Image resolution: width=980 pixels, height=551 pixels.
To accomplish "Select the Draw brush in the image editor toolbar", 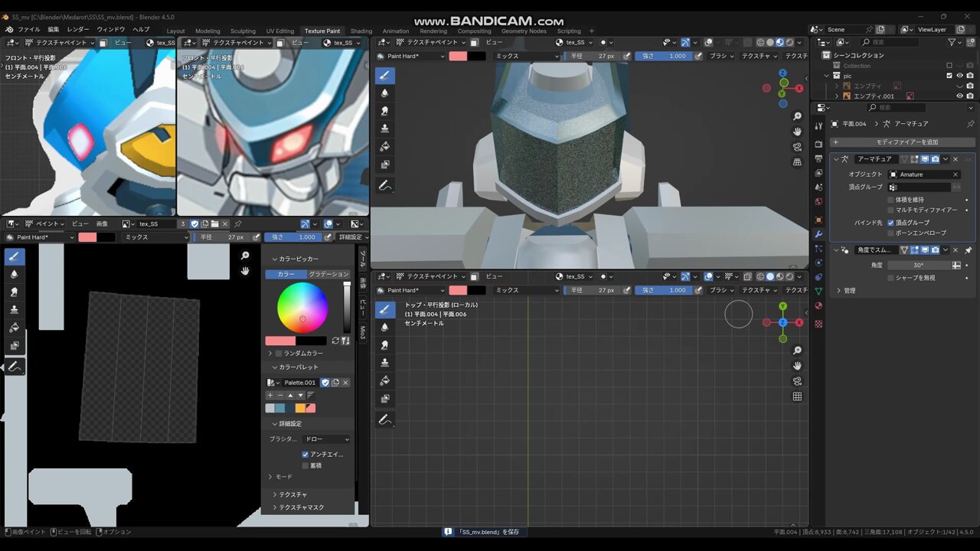I will [x=15, y=256].
